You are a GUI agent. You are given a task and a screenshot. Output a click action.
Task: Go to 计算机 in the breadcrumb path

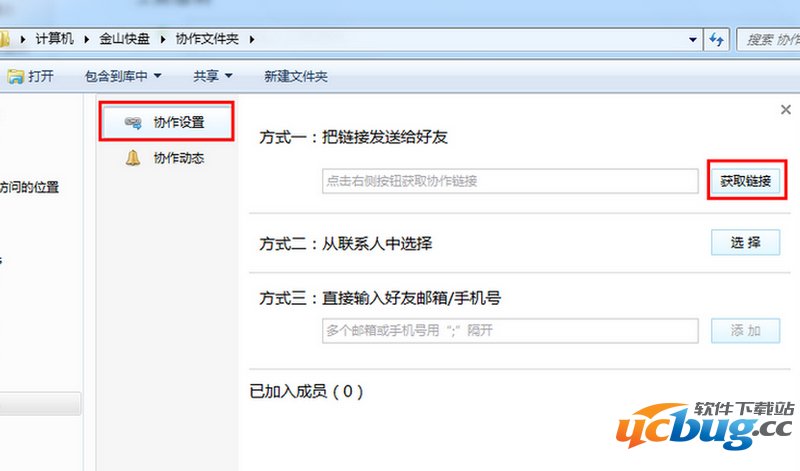[57, 40]
